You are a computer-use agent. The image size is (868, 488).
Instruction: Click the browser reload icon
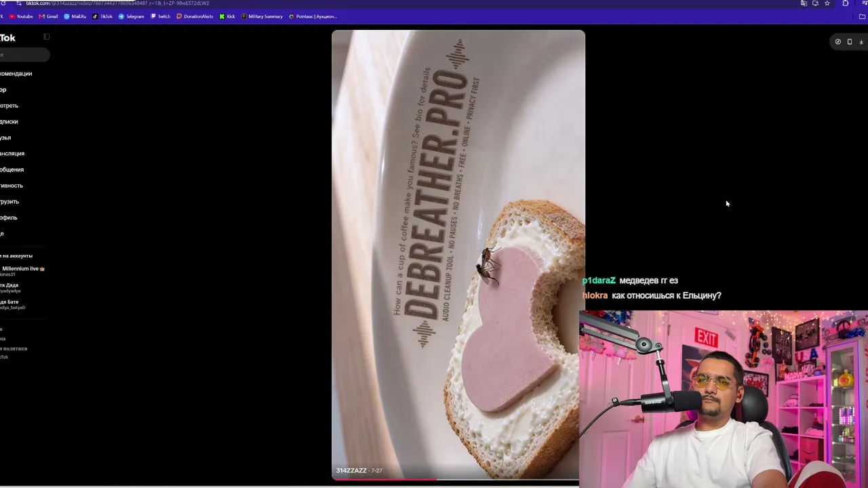click(3, 3)
